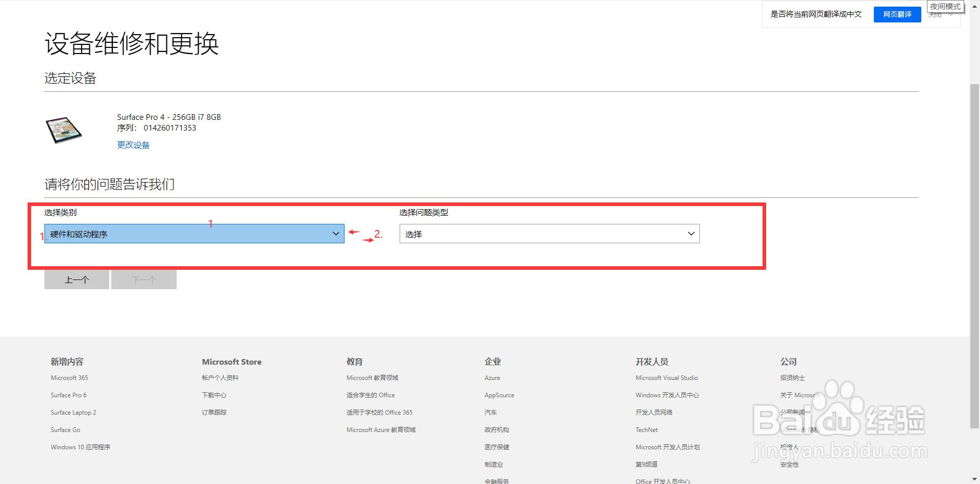Open the Microsoft Visual Studio link
980x484 pixels.
[667, 378]
